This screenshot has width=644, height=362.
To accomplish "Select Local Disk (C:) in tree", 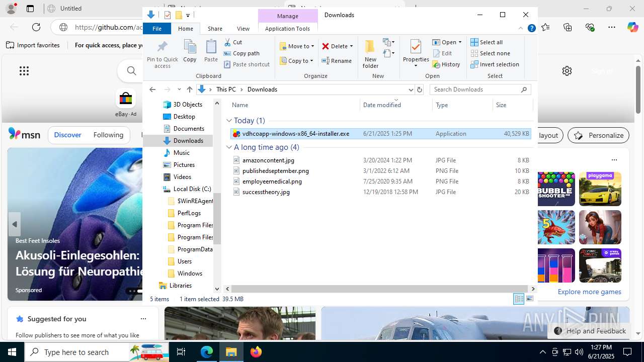I will 192,189.
